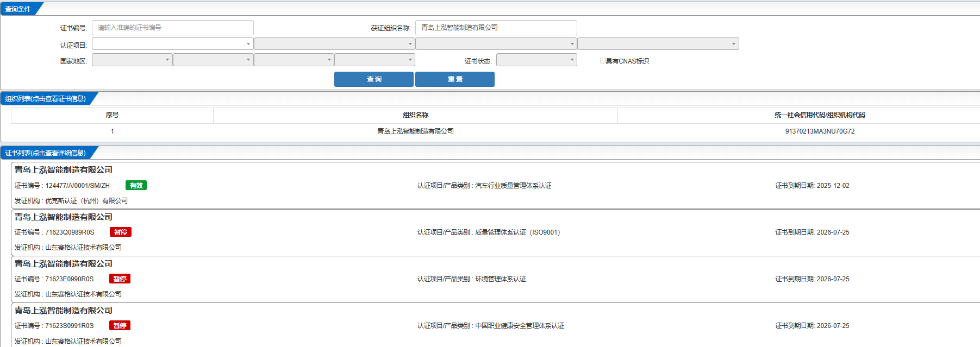
Task: Tick the 具有CNAS标识 checkbox
Action: (603, 61)
